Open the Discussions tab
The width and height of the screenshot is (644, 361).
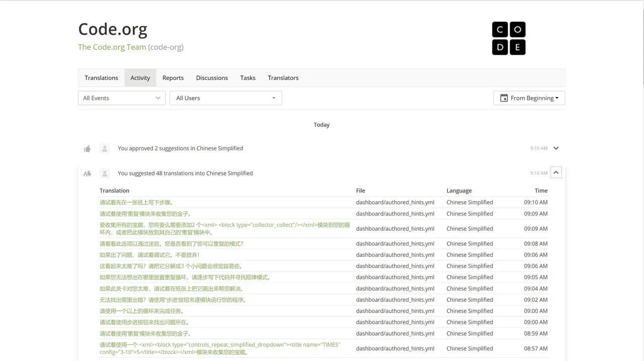(x=212, y=78)
